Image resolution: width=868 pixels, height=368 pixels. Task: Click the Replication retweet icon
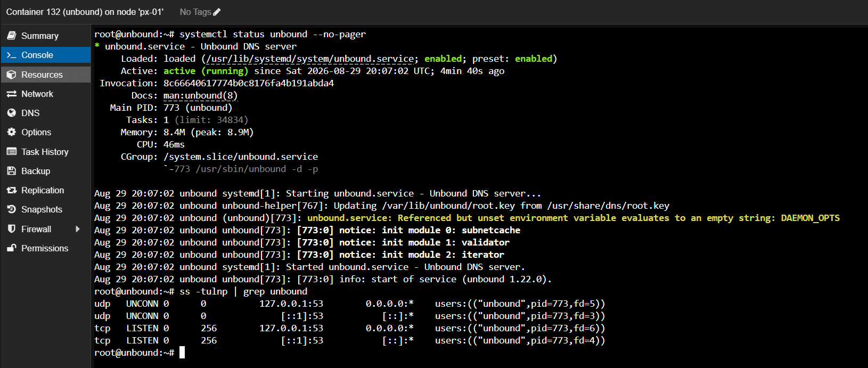(11, 190)
